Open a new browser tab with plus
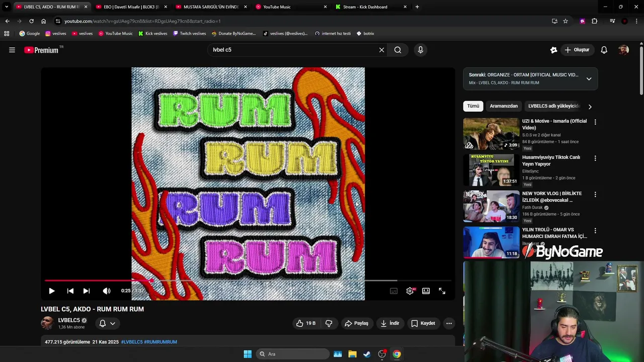The image size is (644, 362). click(417, 7)
